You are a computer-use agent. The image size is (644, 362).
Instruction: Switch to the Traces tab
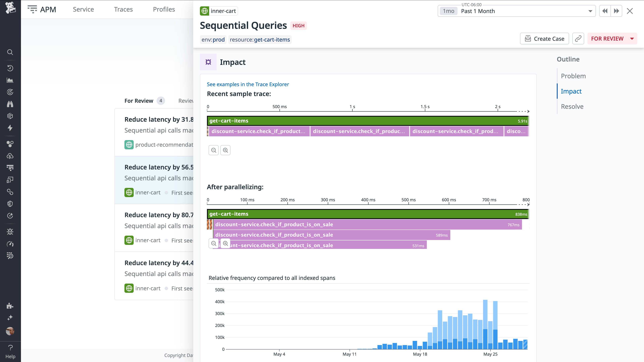point(123,9)
